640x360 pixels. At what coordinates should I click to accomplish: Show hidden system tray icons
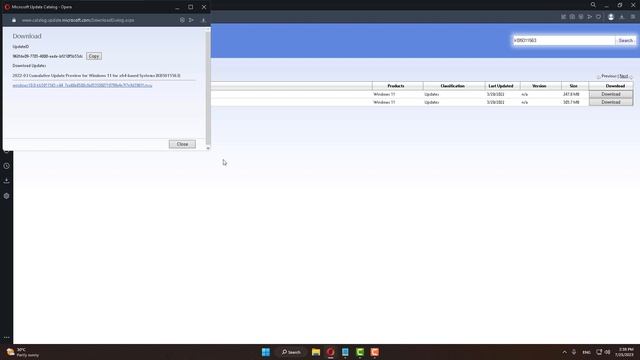click(564, 352)
